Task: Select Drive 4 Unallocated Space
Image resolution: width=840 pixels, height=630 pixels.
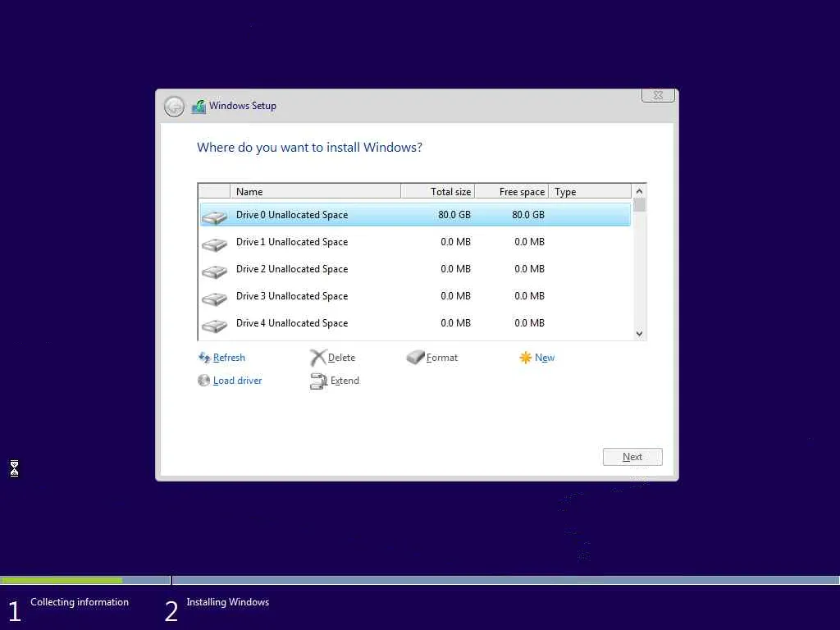Action: click(414, 323)
